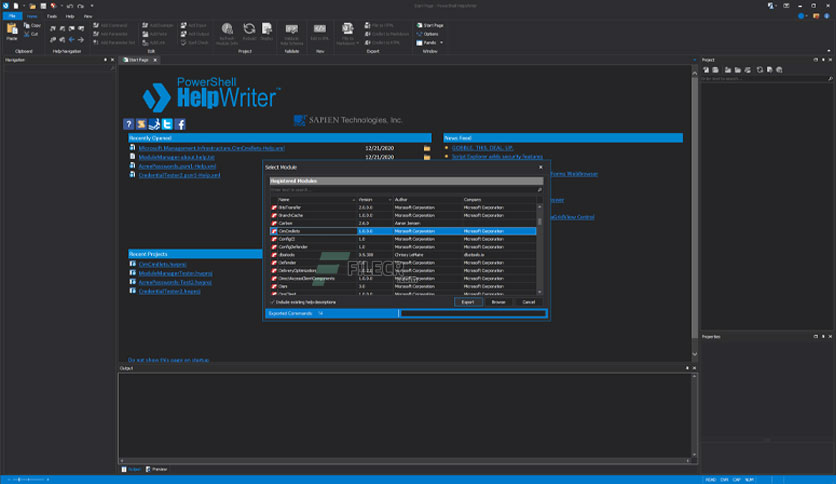Image resolution: width=836 pixels, height=484 pixels.
Task: Toggle Include existing help descriptions checkbox
Action: click(272, 302)
